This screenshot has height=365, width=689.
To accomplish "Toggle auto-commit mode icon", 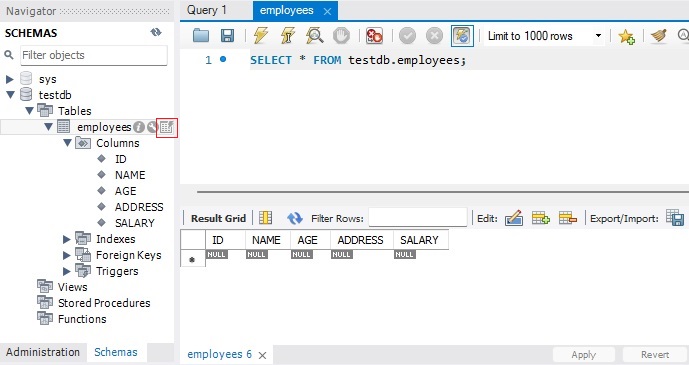I will click(462, 36).
